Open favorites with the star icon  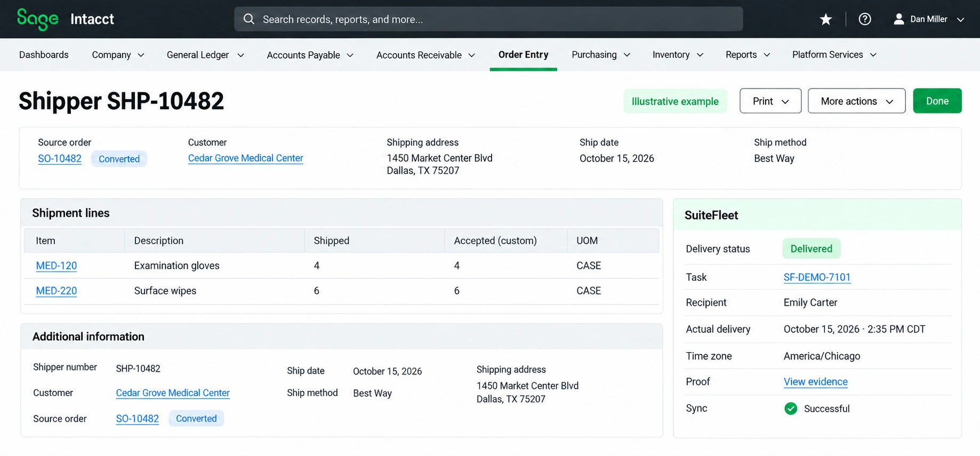[826, 19]
